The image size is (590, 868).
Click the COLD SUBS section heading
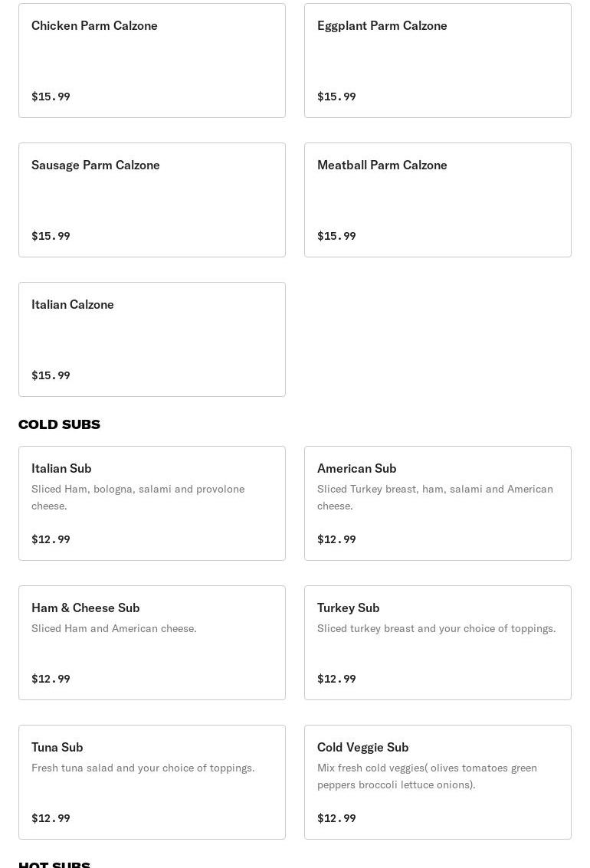59,424
